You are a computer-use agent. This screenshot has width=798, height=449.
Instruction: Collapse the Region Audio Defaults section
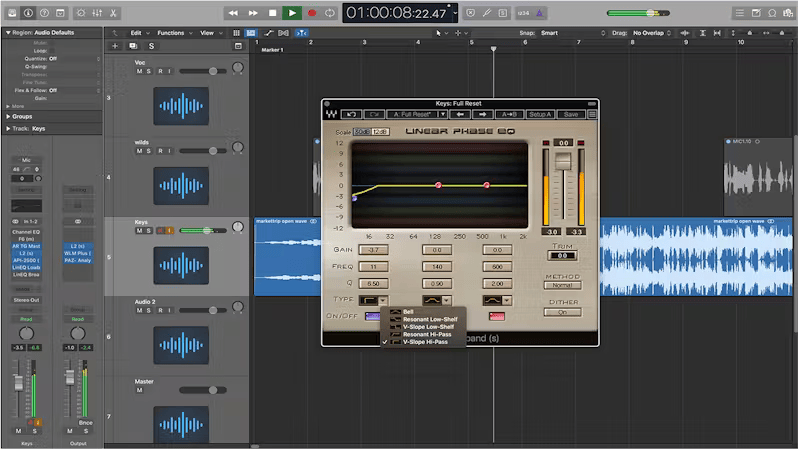point(8,33)
